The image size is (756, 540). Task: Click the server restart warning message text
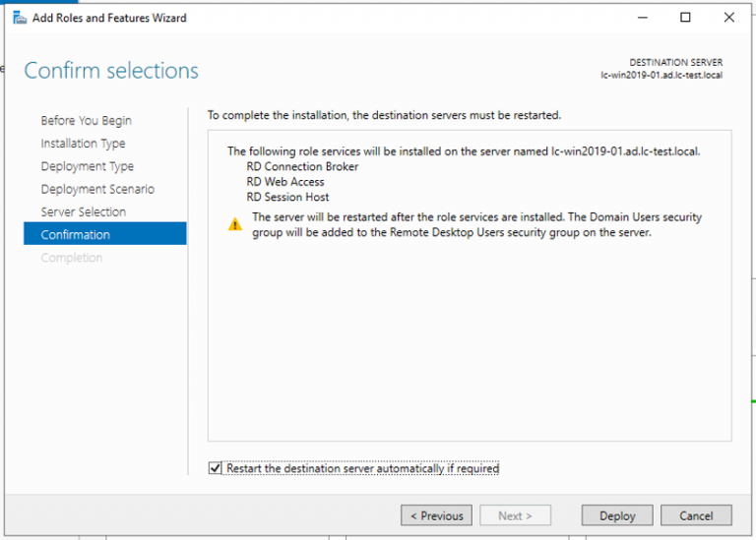tap(476, 225)
